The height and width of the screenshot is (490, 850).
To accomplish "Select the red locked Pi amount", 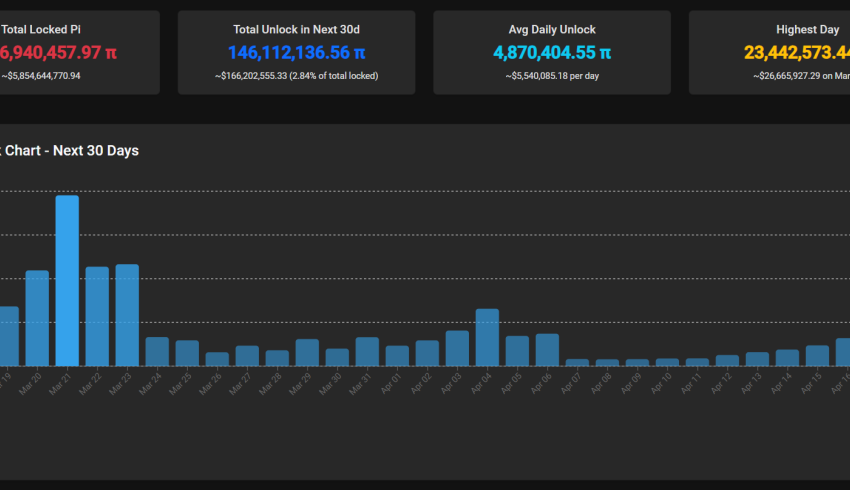I will point(58,53).
